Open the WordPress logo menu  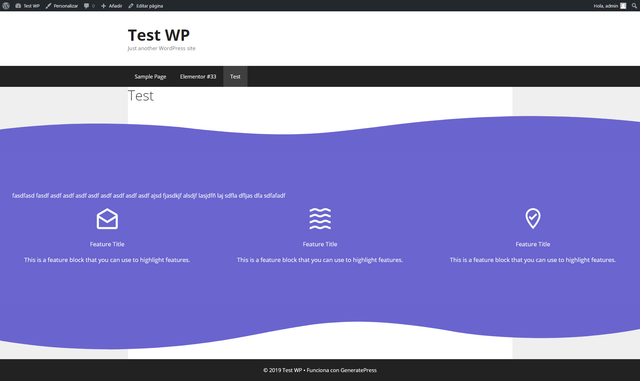click(x=6, y=6)
